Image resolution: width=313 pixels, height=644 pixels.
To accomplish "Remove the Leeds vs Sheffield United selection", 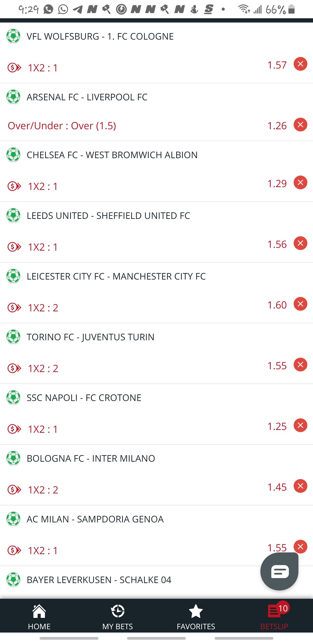I will tap(300, 243).
